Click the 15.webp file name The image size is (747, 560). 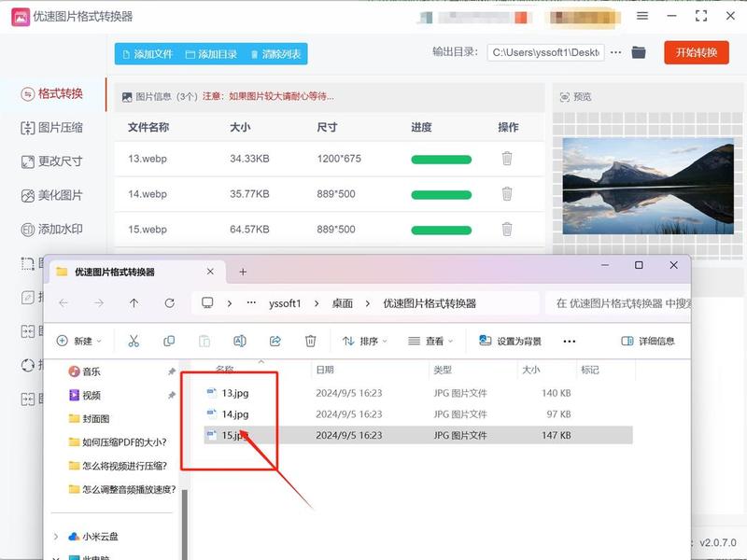point(148,229)
